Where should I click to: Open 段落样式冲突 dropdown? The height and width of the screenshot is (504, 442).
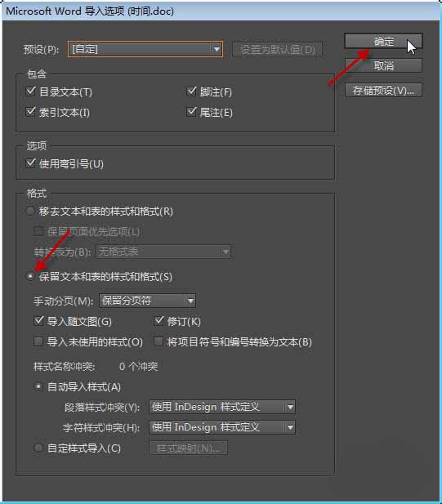222,407
